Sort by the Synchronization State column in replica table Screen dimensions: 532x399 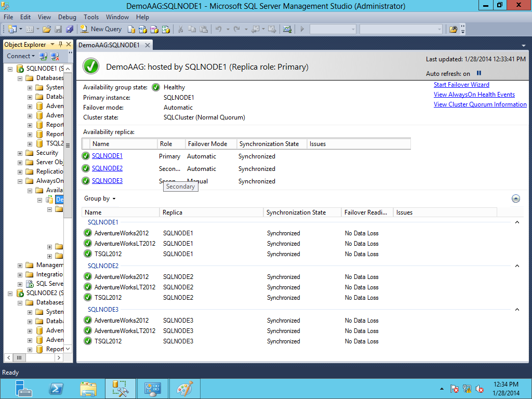[271, 144]
